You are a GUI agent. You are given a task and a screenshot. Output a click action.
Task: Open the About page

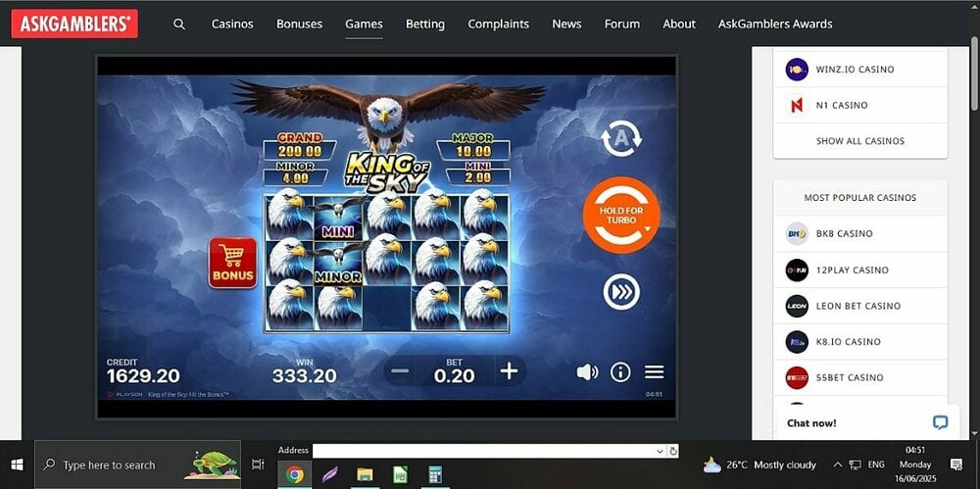[679, 24]
